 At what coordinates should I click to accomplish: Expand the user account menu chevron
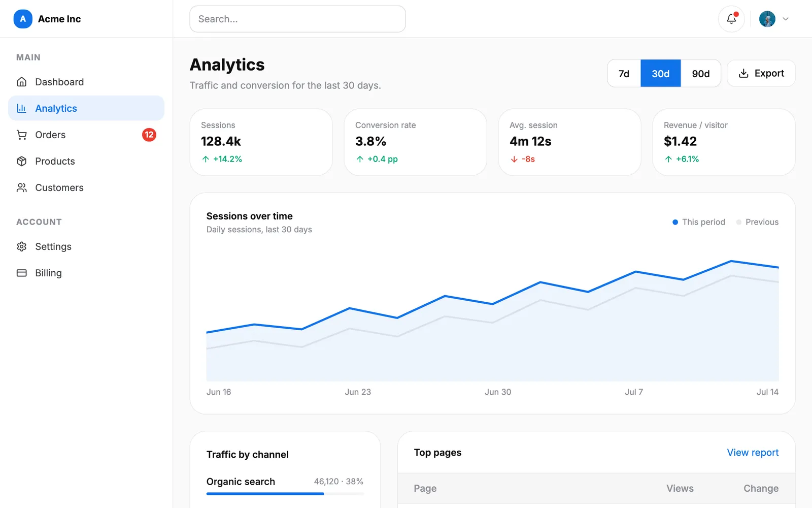(786, 19)
